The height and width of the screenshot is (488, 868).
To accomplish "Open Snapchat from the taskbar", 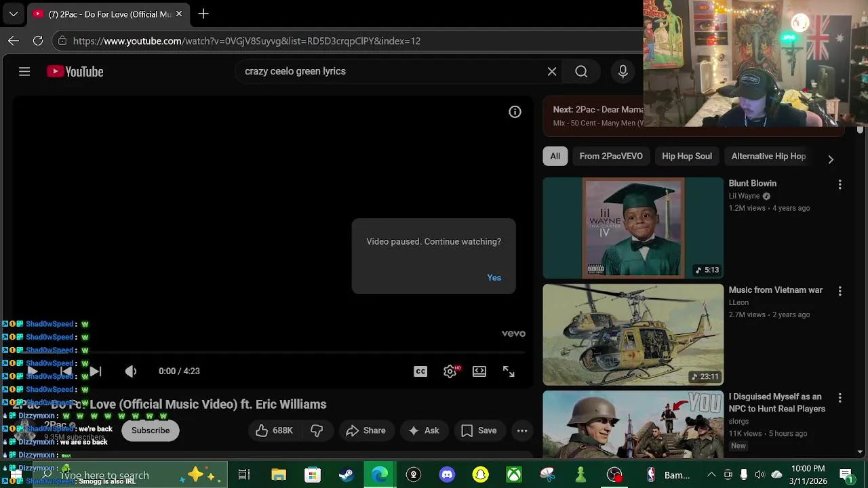I will point(481,475).
